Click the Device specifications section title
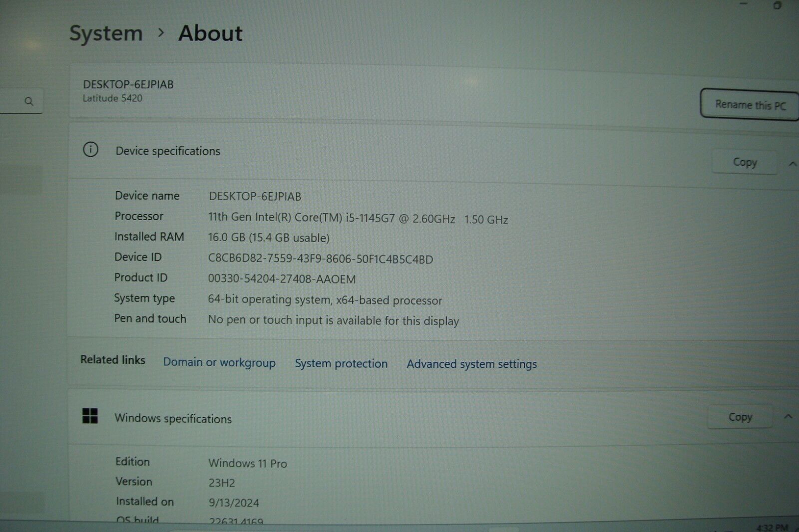The width and height of the screenshot is (799, 532). pos(168,151)
